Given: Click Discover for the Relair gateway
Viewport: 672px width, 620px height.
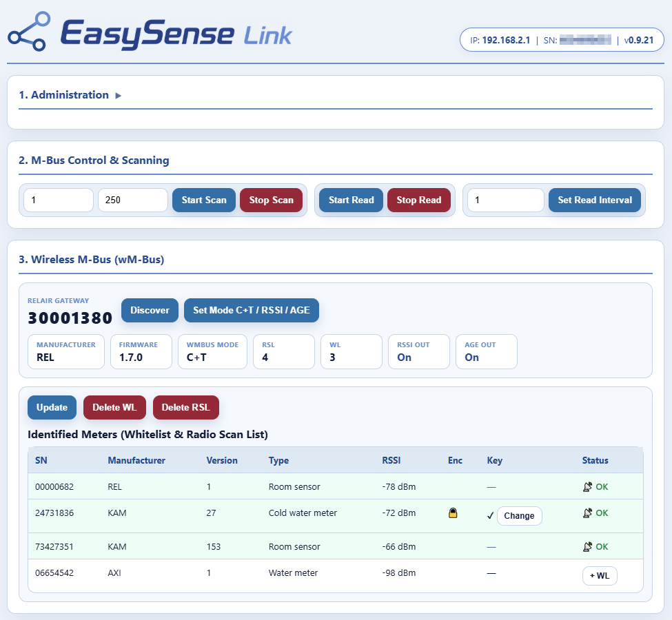Looking at the screenshot, I should click(150, 310).
